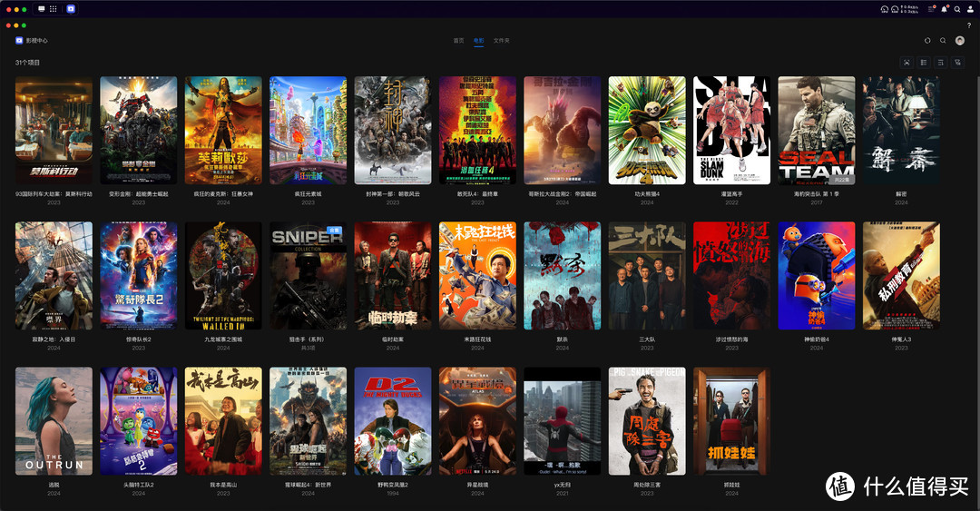Click the 影视中心 app logo icon
Viewport: 980px width, 511px height.
[x=19, y=41]
